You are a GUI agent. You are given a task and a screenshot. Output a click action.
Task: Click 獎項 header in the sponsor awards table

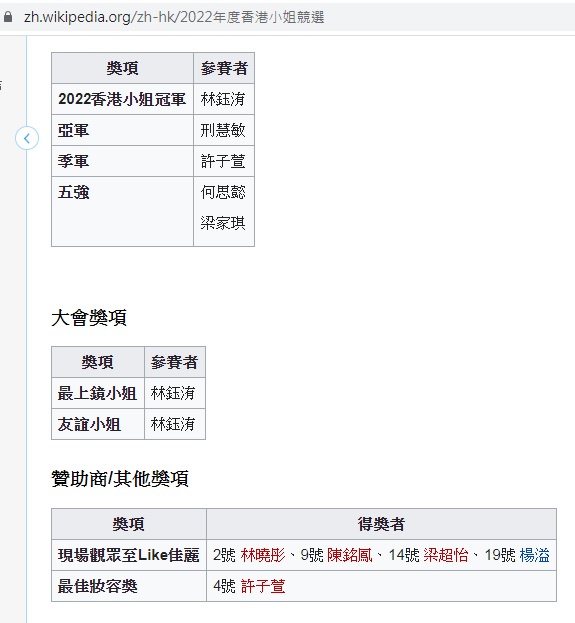point(129,524)
